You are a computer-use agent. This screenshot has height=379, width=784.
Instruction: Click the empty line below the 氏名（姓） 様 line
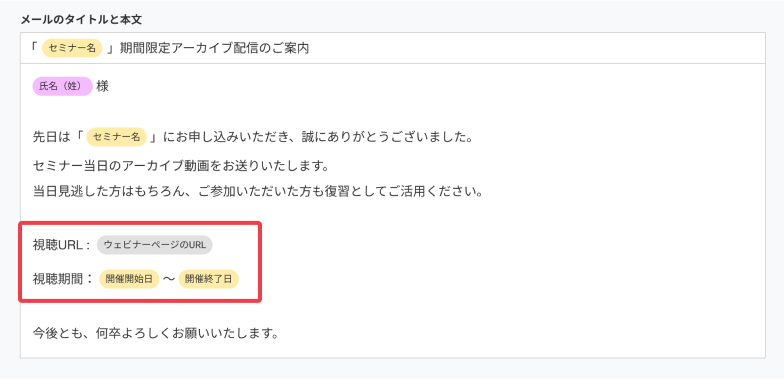(392, 112)
